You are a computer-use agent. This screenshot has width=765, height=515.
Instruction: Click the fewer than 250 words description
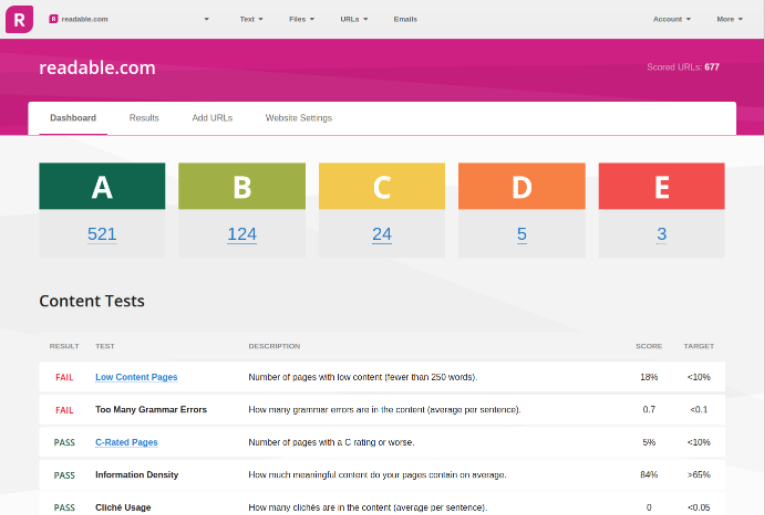tap(363, 377)
